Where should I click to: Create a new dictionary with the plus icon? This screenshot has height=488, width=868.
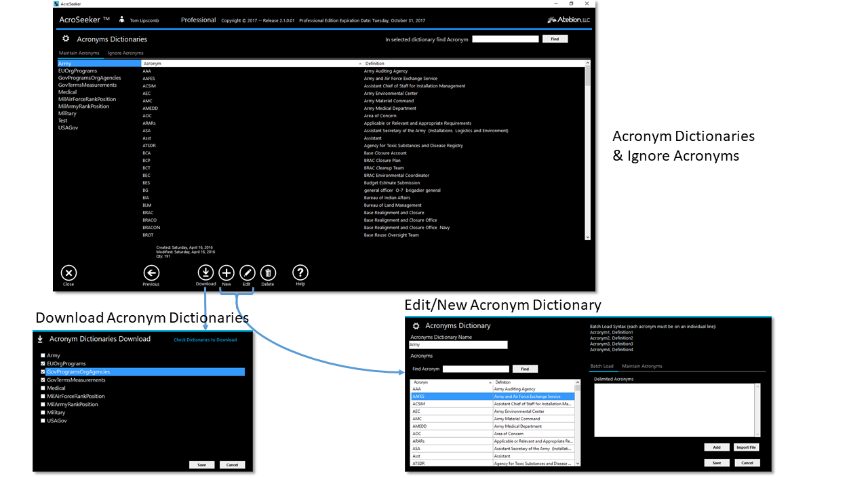pos(226,272)
